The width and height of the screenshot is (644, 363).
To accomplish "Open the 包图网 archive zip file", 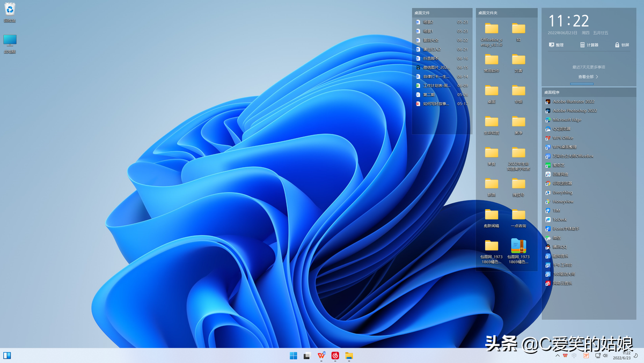I will (x=518, y=251).
